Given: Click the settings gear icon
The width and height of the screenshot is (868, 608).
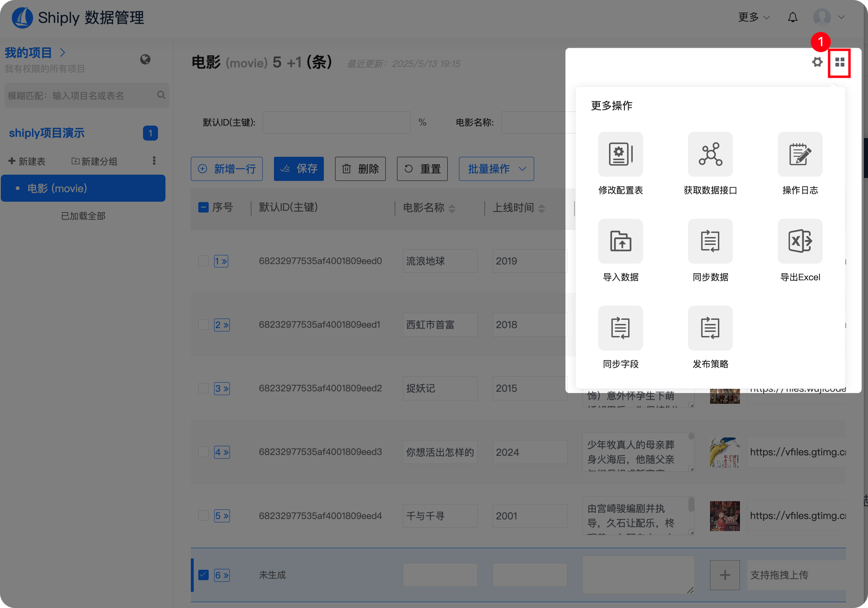Looking at the screenshot, I should [x=817, y=62].
